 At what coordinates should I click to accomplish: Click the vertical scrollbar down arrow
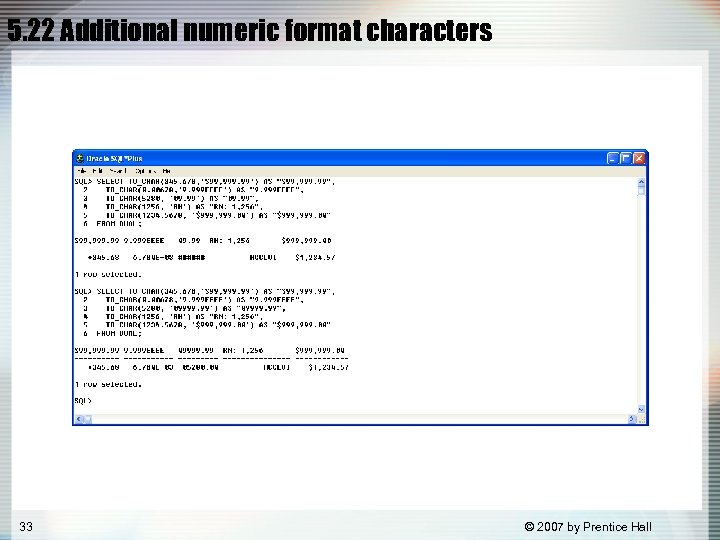tap(641, 409)
